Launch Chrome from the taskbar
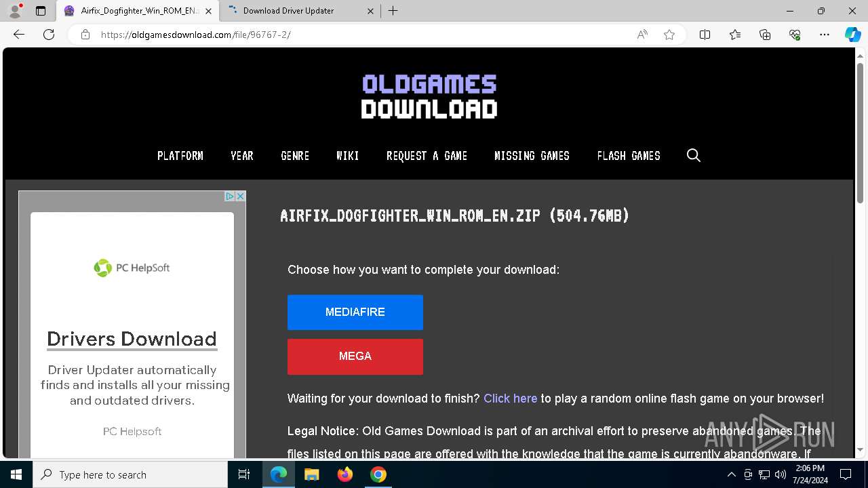Image resolution: width=868 pixels, height=488 pixels. click(x=378, y=474)
